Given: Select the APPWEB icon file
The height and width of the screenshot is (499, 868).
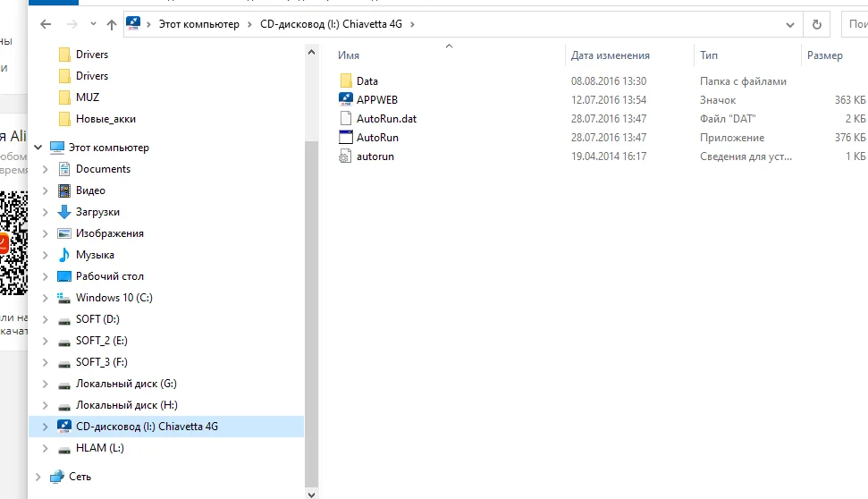Looking at the screenshot, I should (x=346, y=99).
